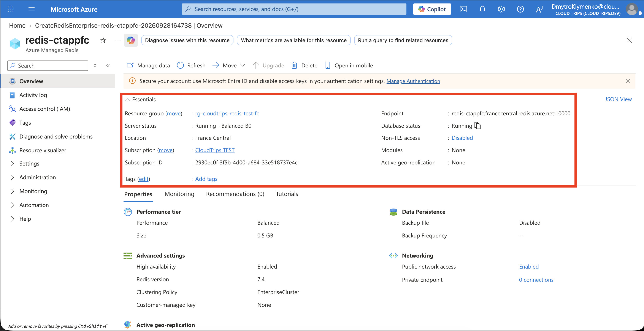Refresh the resource overview

191,65
